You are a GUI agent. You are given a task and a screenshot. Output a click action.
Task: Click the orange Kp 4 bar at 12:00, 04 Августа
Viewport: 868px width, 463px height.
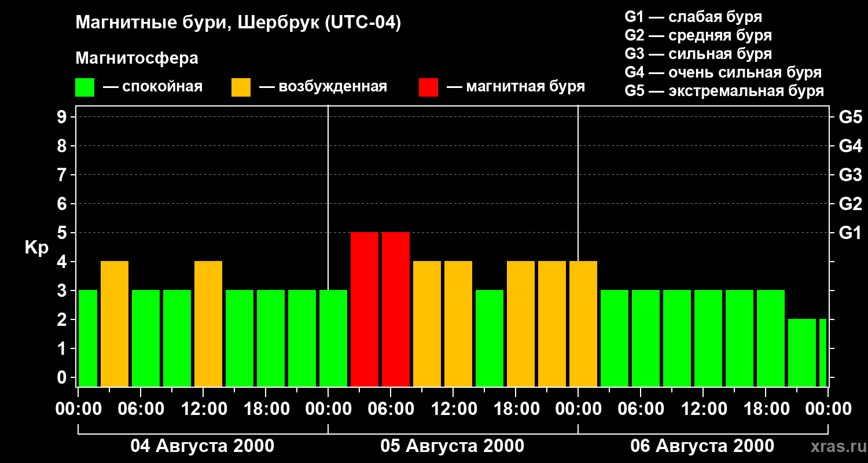(x=208, y=324)
